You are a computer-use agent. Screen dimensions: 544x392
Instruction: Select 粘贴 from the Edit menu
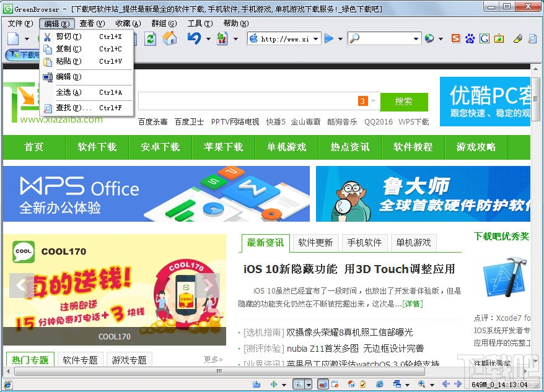pyautogui.click(x=69, y=61)
